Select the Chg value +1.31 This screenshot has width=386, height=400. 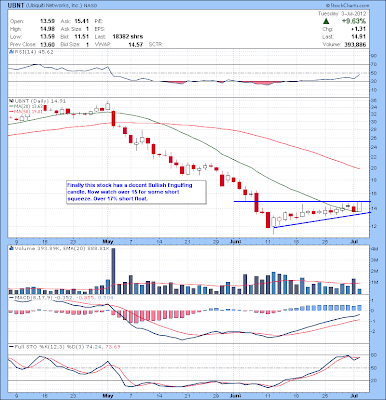pos(359,29)
